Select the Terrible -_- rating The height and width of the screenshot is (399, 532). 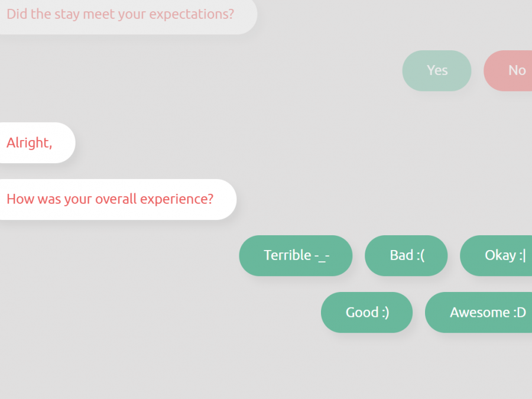(x=296, y=255)
